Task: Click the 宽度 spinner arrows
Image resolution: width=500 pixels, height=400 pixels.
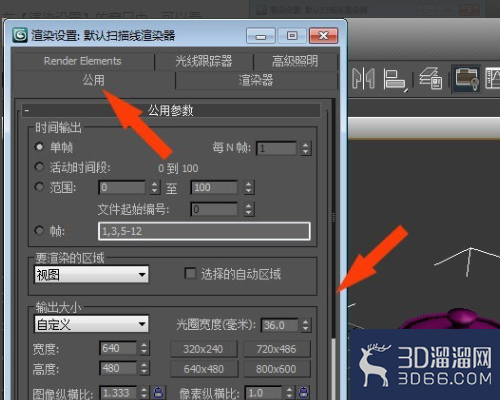Action: click(x=144, y=348)
